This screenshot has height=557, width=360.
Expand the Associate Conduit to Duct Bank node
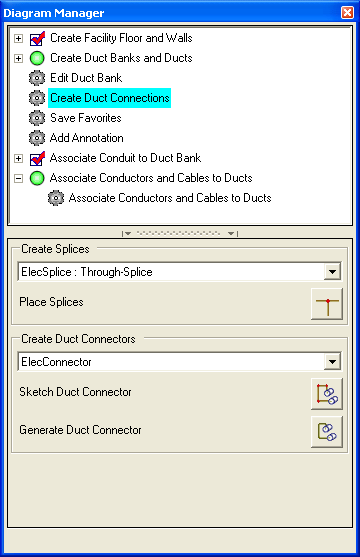click(x=18, y=158)
